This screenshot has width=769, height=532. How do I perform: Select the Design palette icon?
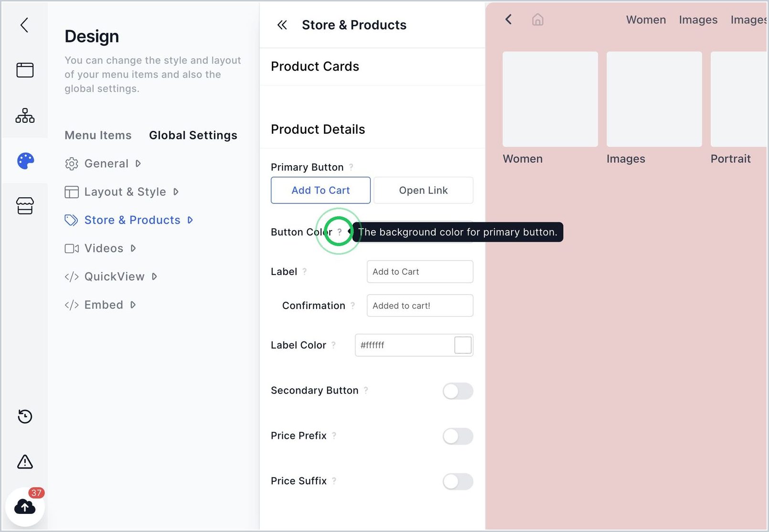pos(25,161)
